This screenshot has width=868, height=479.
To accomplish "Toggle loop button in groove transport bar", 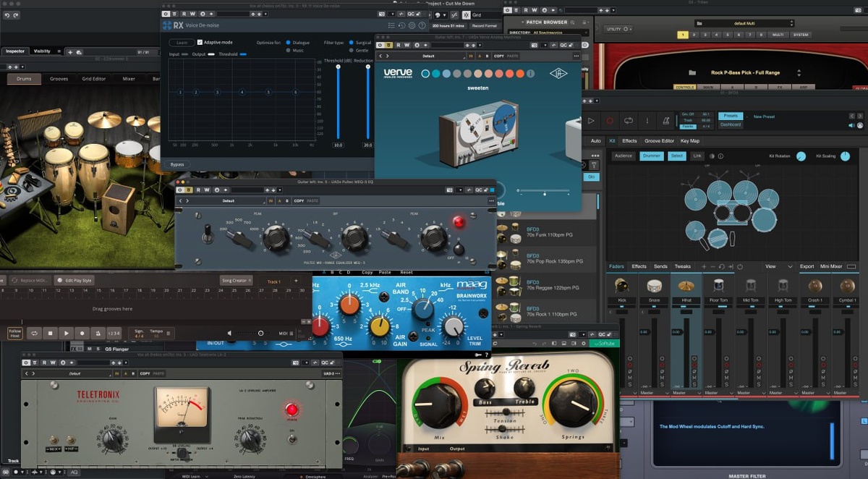I will tap(34, 333).
